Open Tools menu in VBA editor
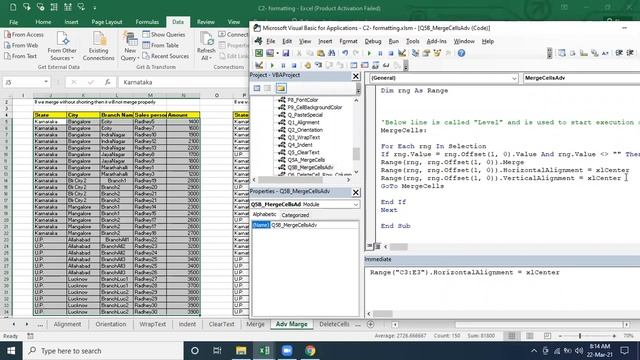The image size is (640, 360). [413, 41]
